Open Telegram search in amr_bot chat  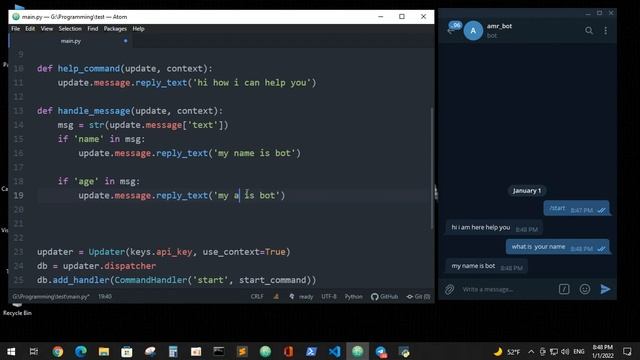click(589, 31)
